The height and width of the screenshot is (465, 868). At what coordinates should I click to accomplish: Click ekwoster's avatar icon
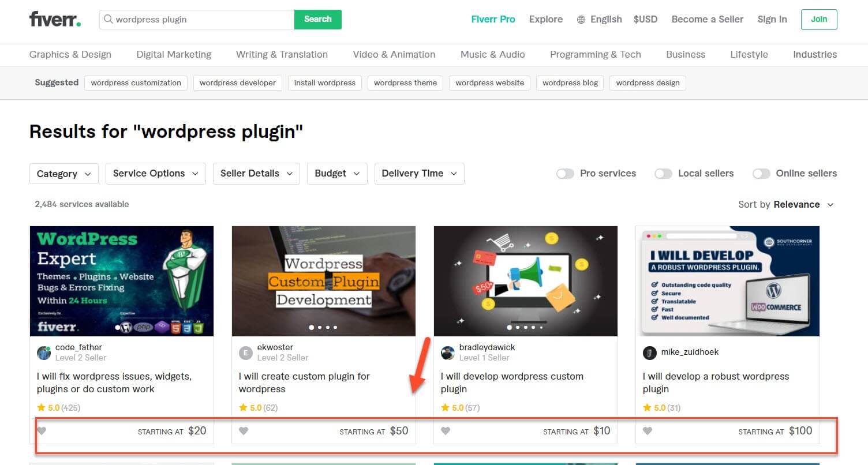click(x=246, y=352)
